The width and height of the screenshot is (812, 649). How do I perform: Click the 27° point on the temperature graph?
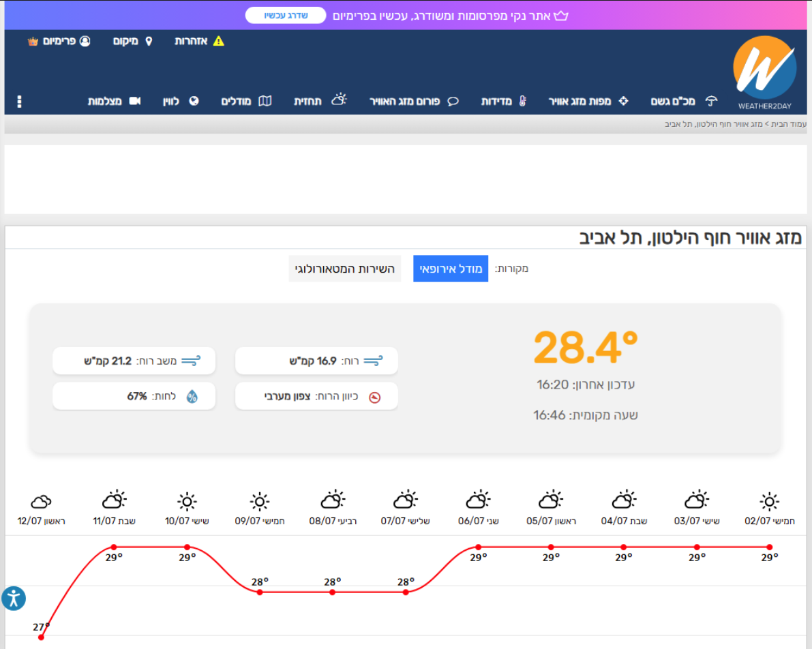pyautogui.click(x=42, y=637)
